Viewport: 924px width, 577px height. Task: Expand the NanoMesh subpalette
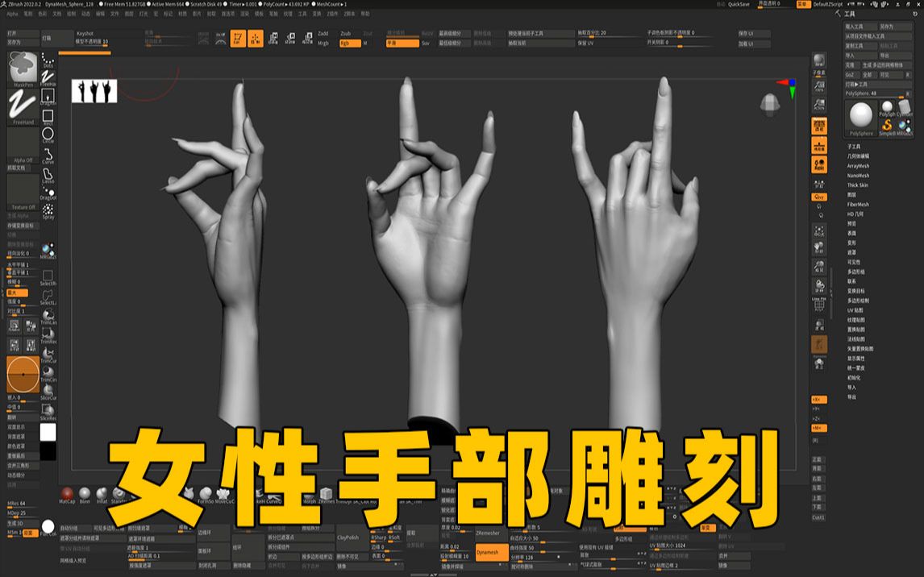click(x=858, y=176)
